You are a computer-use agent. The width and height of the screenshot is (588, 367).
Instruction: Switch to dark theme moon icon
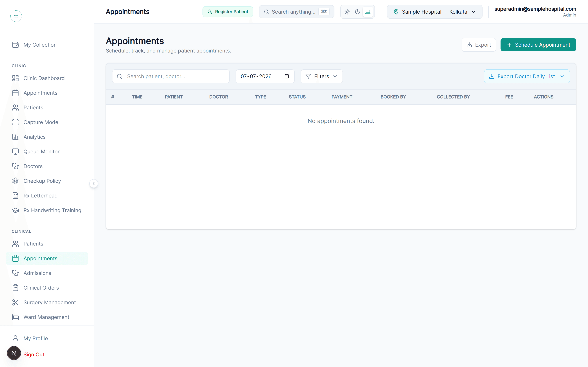coord(357,12)
